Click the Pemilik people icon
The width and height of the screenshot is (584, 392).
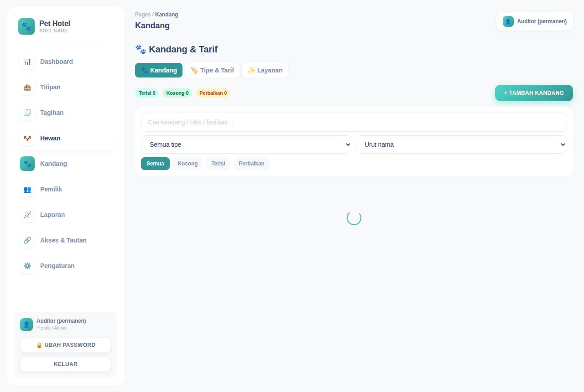(x=27, y=189)
